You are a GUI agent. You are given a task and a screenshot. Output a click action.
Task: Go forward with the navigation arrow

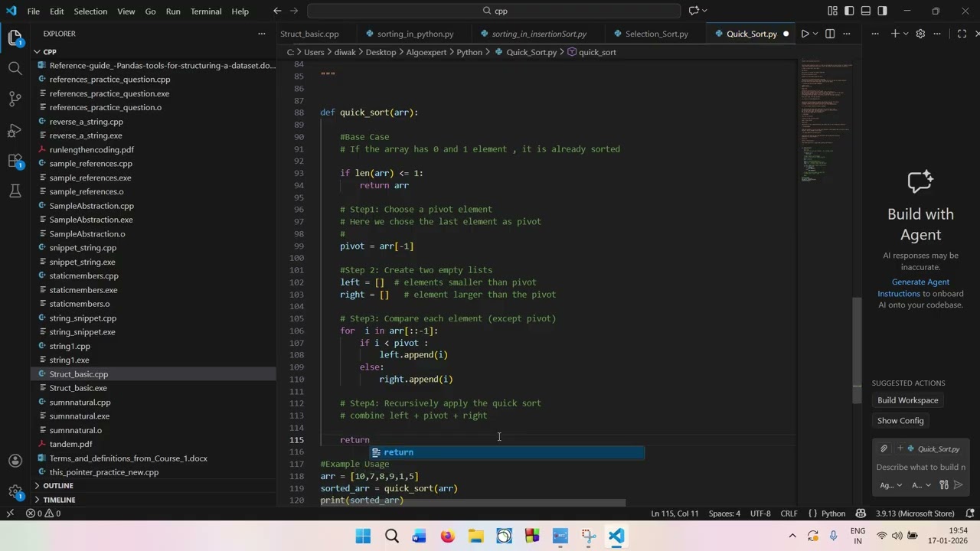tap(295, 11)
